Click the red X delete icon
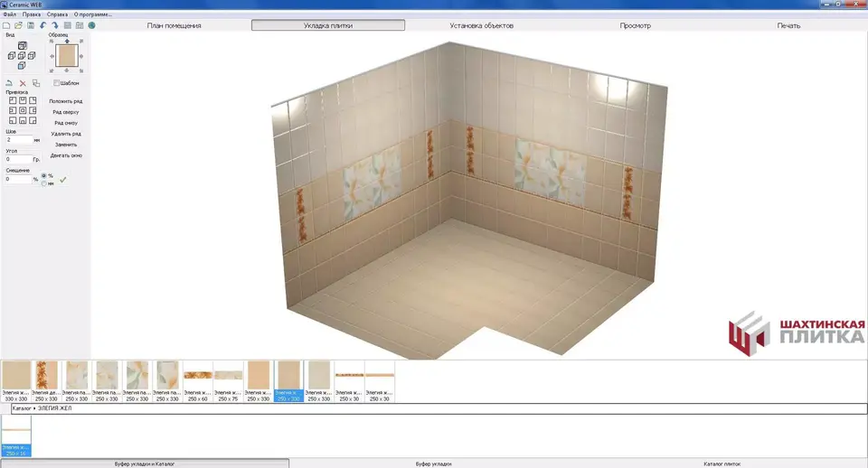The image size is (868, 468). point(23,83)
